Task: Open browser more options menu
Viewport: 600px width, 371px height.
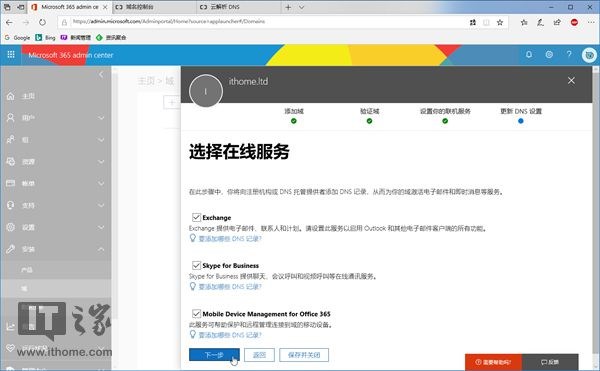Action: point(591,22)
